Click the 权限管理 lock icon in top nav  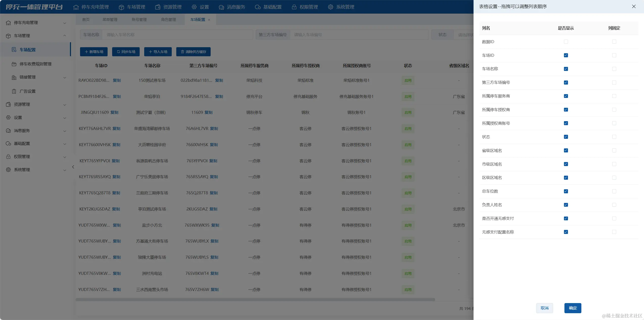tap(294, 7)
